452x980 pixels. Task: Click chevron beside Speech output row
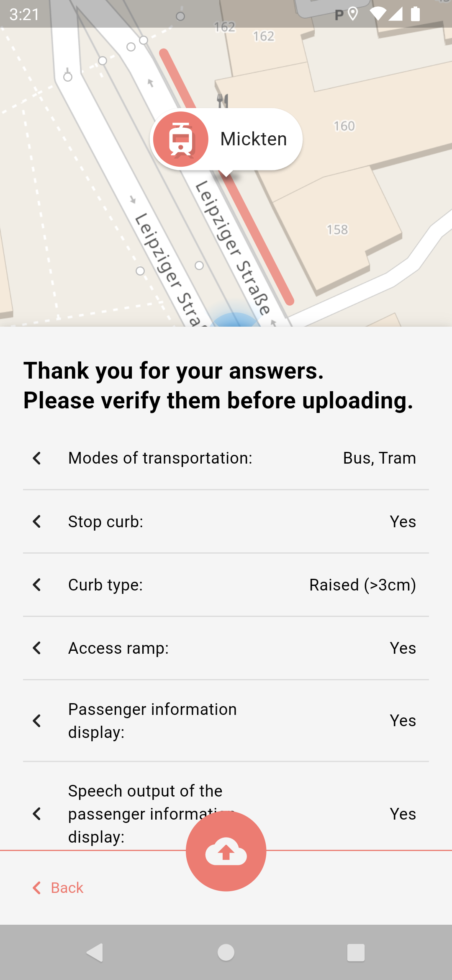coord(37,814)
